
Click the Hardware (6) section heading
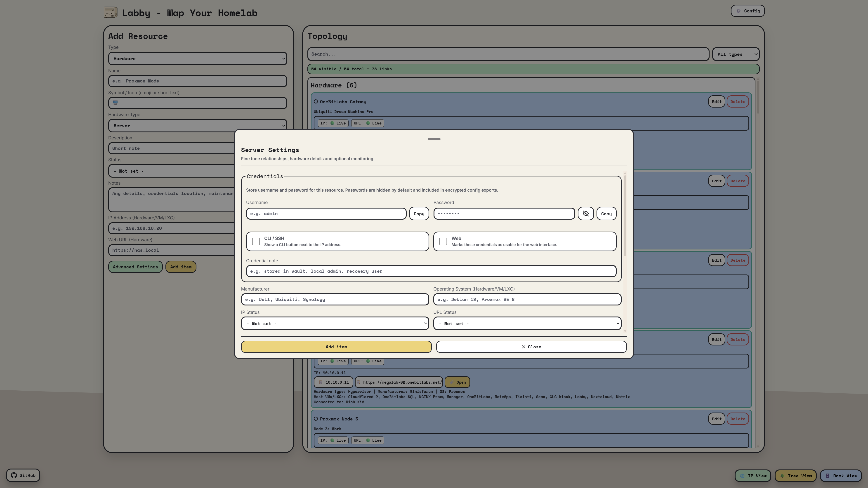pos(334,85)
